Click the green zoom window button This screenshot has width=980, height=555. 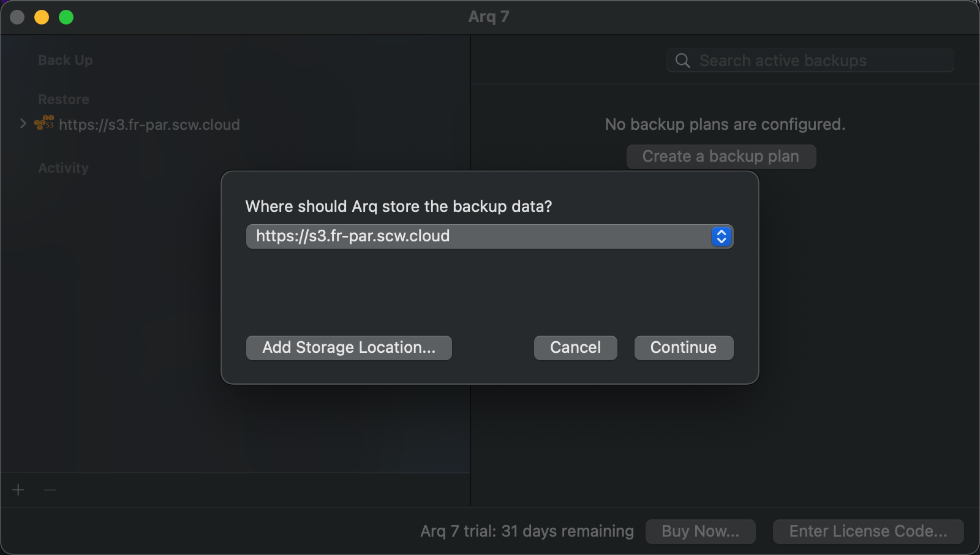(x=66, y=17)
